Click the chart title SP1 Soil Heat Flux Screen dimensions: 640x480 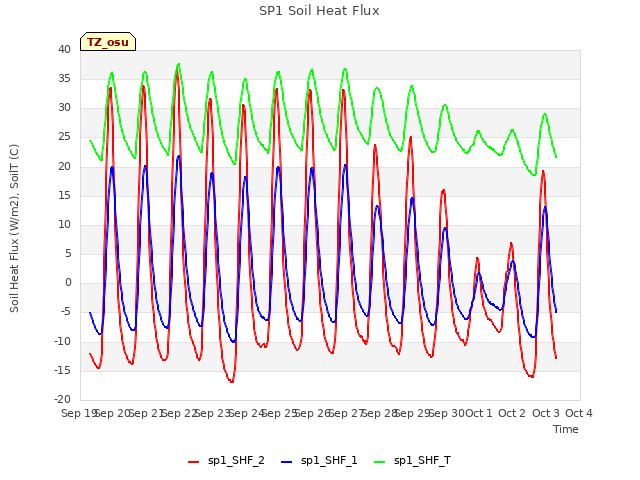319,11
